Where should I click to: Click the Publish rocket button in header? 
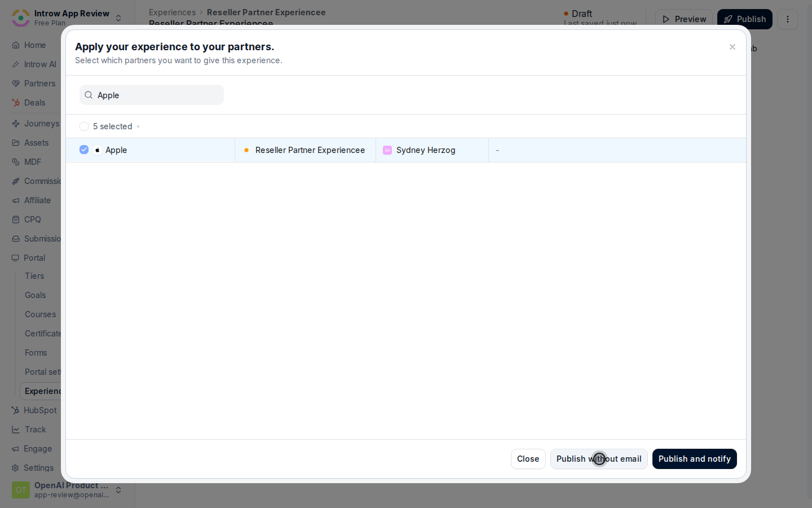pyautogui.click(x=745, y=19)
